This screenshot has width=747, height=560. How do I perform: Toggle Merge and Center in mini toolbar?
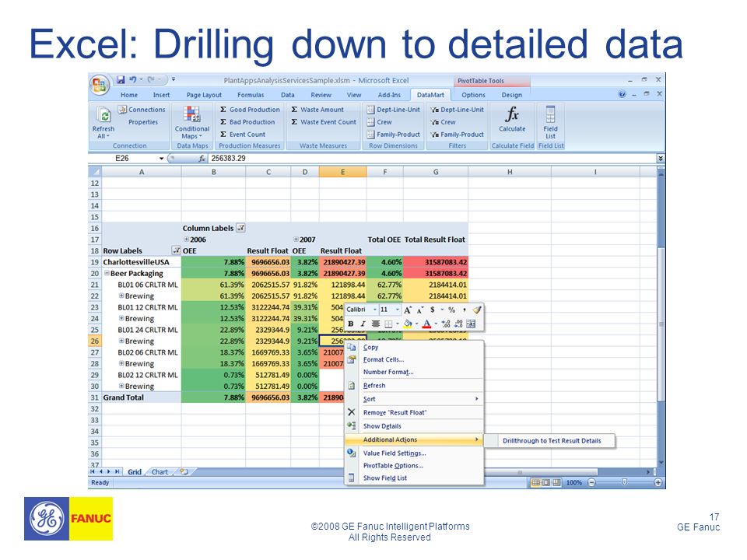(471, 324)
